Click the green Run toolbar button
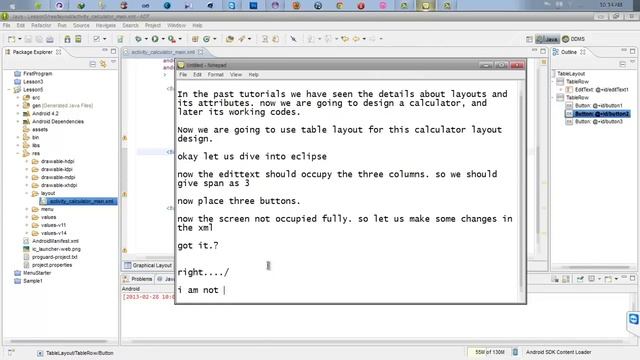 [x=155, y=39]
